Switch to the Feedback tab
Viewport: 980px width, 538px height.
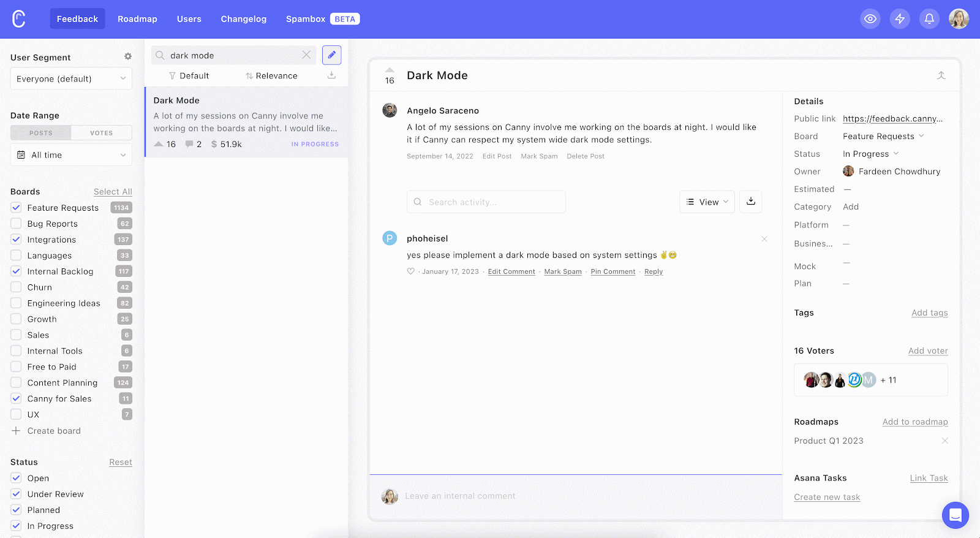(77, 19)
